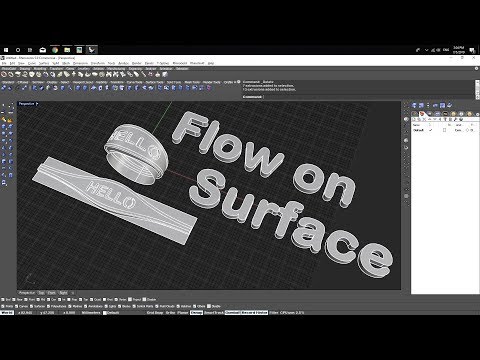This screenshot has height=360, width=480.
Task: Switch to the Layers panel tab icon
Action: 422,114
